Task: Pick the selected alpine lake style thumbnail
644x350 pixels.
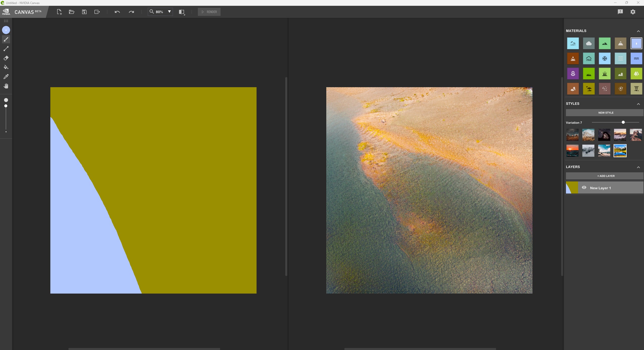Action: pyautogui.click(x=620, y=151)
